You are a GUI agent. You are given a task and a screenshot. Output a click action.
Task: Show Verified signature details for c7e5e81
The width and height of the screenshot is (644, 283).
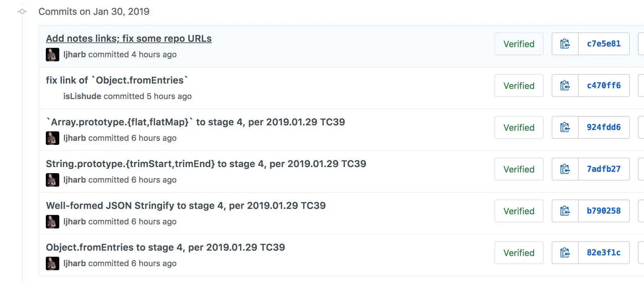tap(519, 44)
